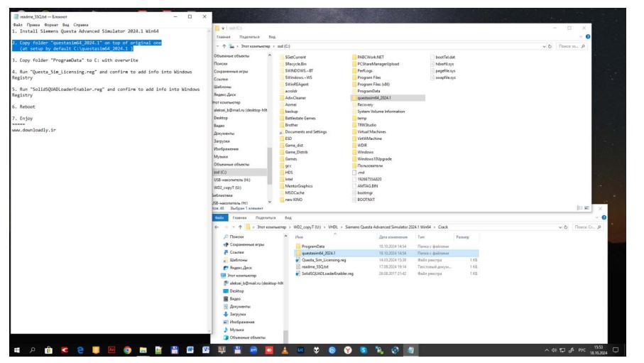Click the Word icon in the taskbar
The image size is (644, 363).
point(190,350)
